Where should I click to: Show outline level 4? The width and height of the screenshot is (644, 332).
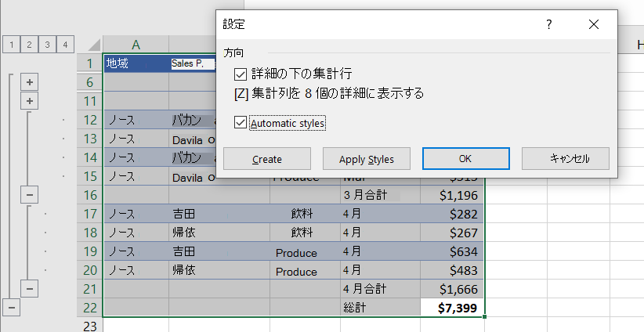click(x=65, y=45)
